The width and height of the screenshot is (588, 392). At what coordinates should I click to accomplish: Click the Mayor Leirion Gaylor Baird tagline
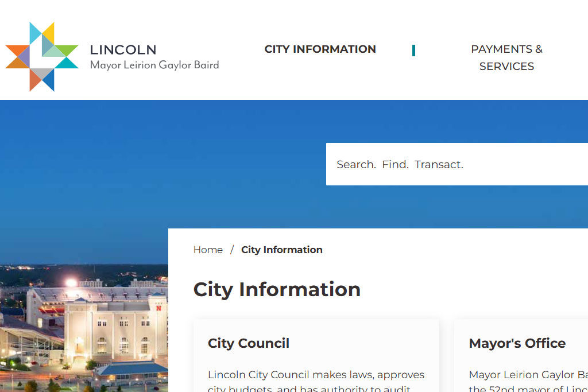click(154, 65)
